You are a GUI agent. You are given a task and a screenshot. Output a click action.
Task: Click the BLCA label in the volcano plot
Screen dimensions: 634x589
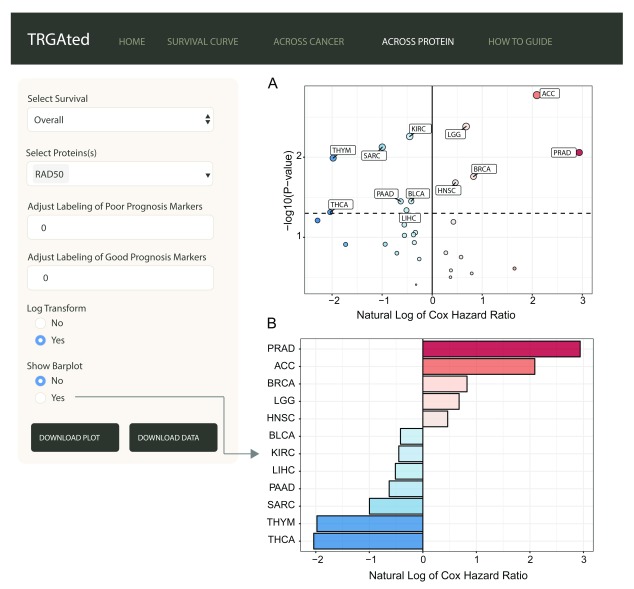(x=417, y=194)
